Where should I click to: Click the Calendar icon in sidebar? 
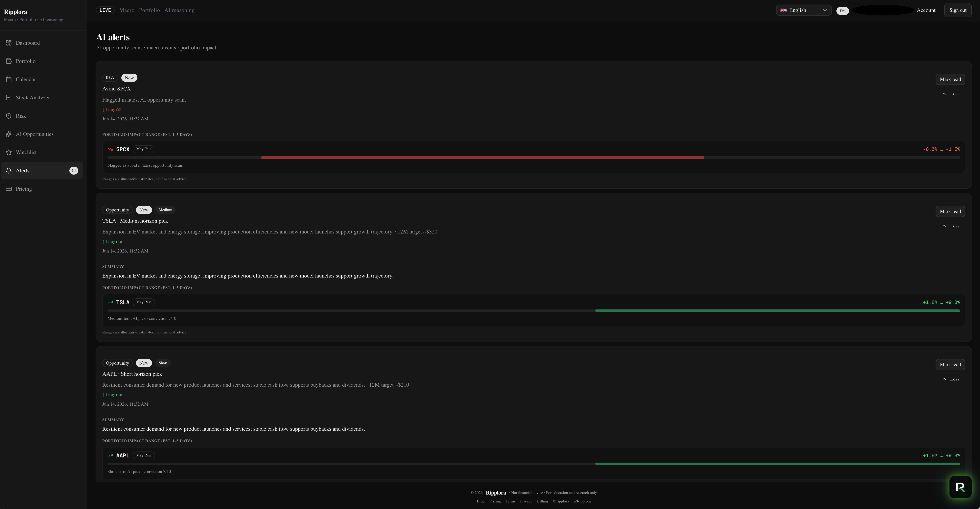(x=9, y=80)
